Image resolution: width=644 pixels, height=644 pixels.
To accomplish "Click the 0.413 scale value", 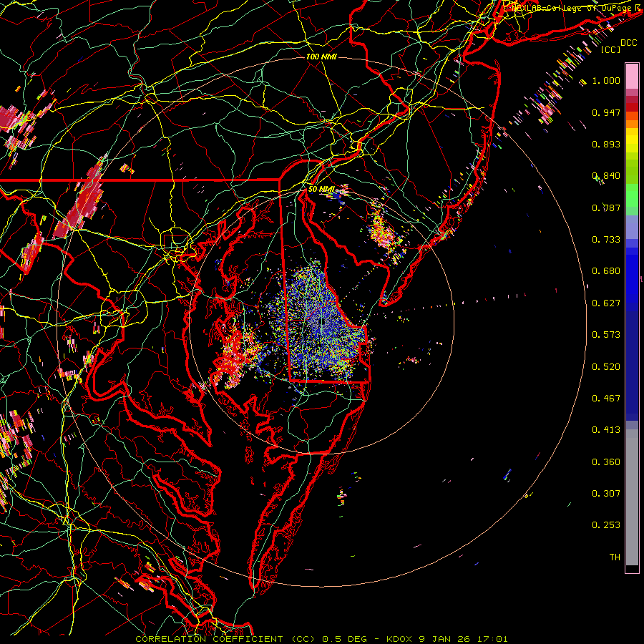I will pos(606,430).
